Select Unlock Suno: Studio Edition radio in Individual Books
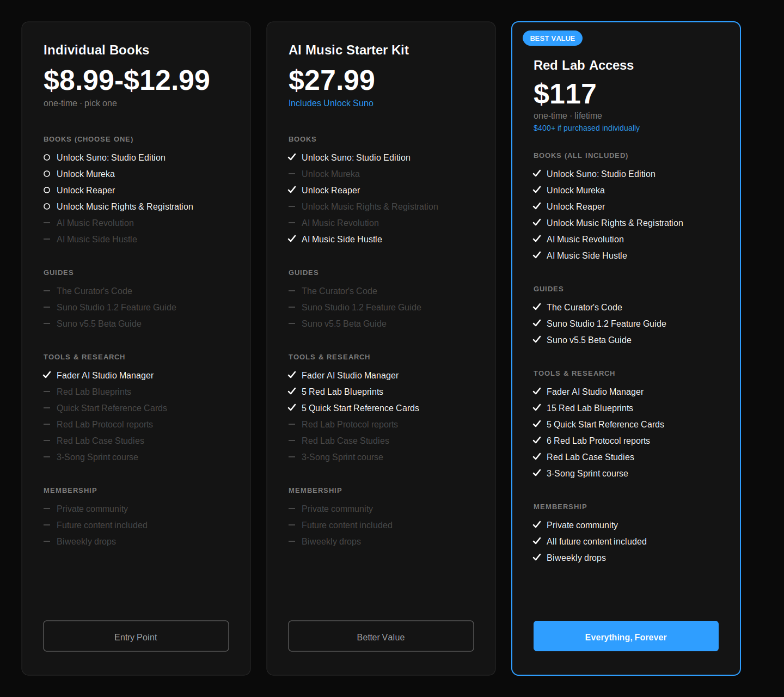 pyautogui.click(x=47, y=157)
